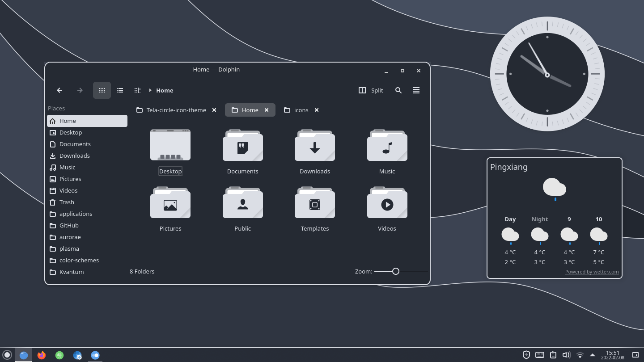Open Trash in the Places sidebar
Viewport: 644px width, 362px height.
point(87,202)
